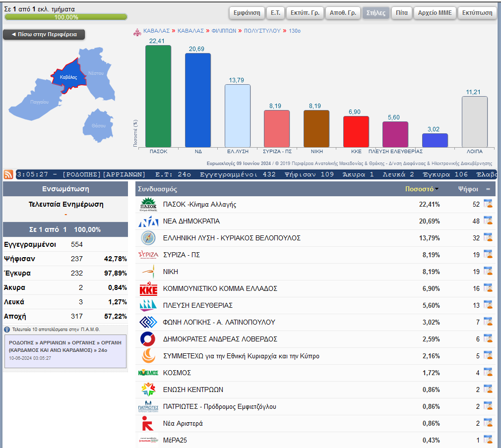Click the ΚΚΕ party logo
The width and height of the screenshot is (501, 448).
coord(148,288)
